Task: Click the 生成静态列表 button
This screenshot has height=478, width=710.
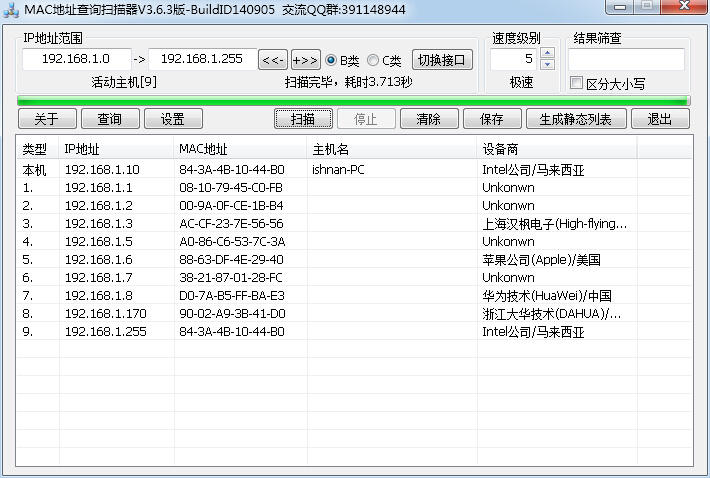Action: [575, 119]
